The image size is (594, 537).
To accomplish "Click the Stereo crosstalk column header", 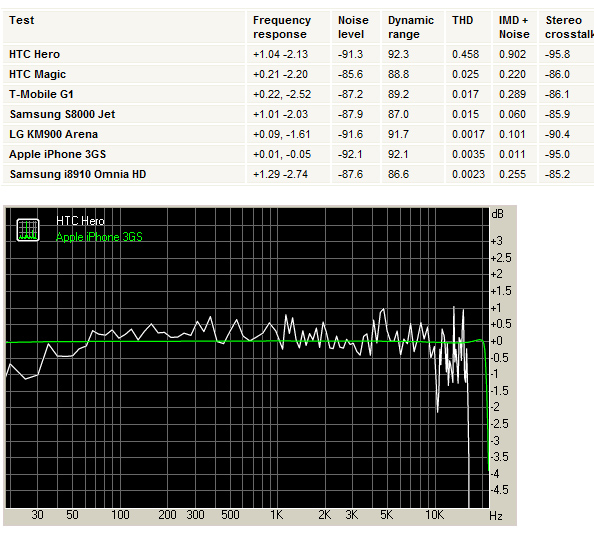I will pos(569,27).
